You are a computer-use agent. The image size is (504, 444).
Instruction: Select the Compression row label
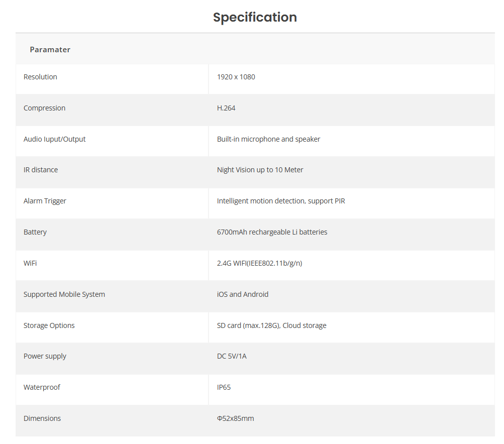[x=44, y=108]
